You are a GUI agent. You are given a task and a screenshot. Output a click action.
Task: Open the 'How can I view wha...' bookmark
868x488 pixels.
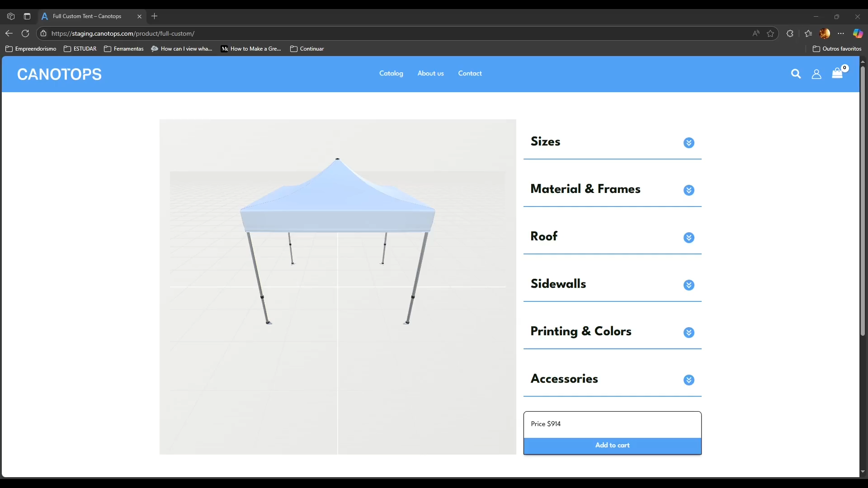tap(182, 49)
